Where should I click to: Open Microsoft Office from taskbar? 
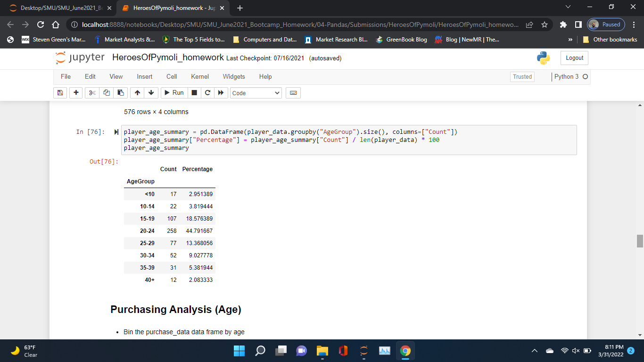point(343,351)
